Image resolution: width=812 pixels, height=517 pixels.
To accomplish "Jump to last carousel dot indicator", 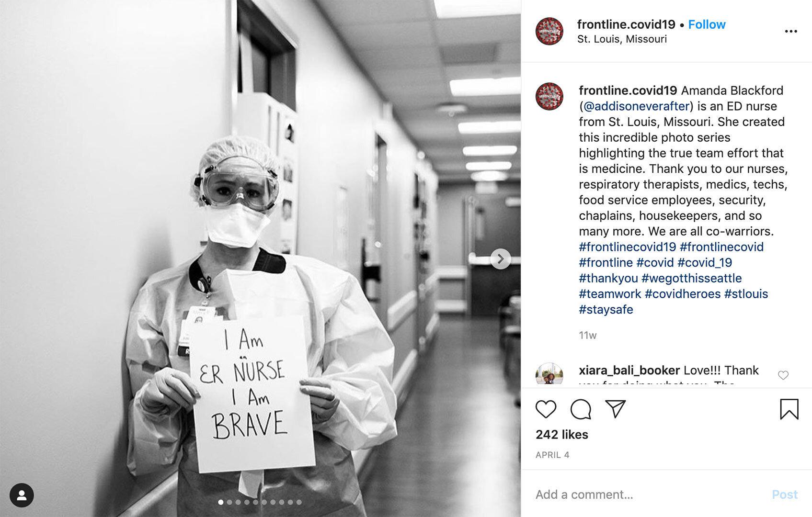I will coord(299,502).
